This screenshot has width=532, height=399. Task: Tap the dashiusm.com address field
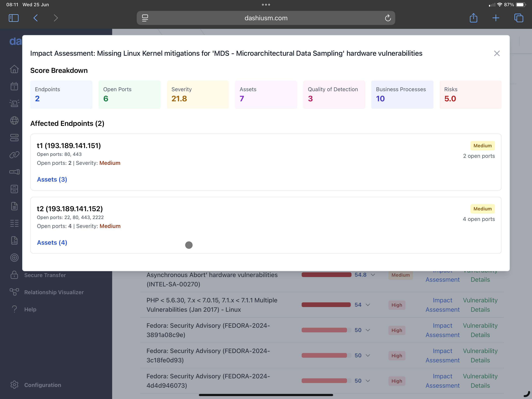coord(266,18)
